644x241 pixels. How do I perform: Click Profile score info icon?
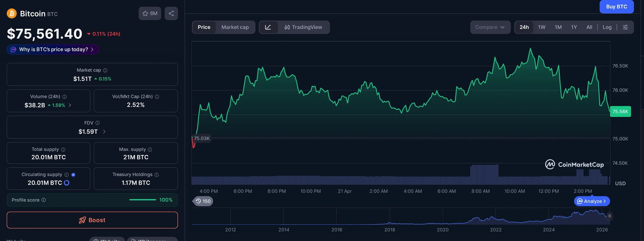click(44, 200)
